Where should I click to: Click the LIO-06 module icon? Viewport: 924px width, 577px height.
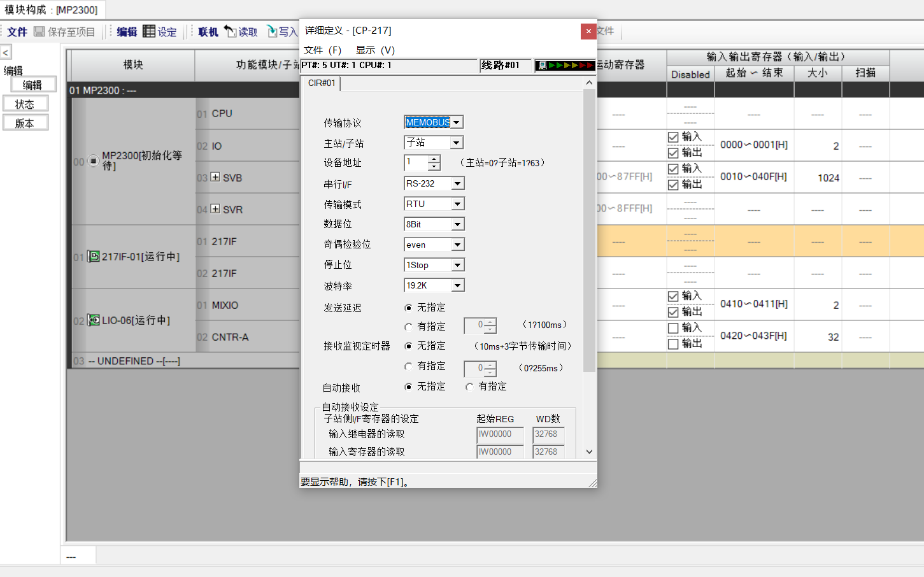(94, 320)
